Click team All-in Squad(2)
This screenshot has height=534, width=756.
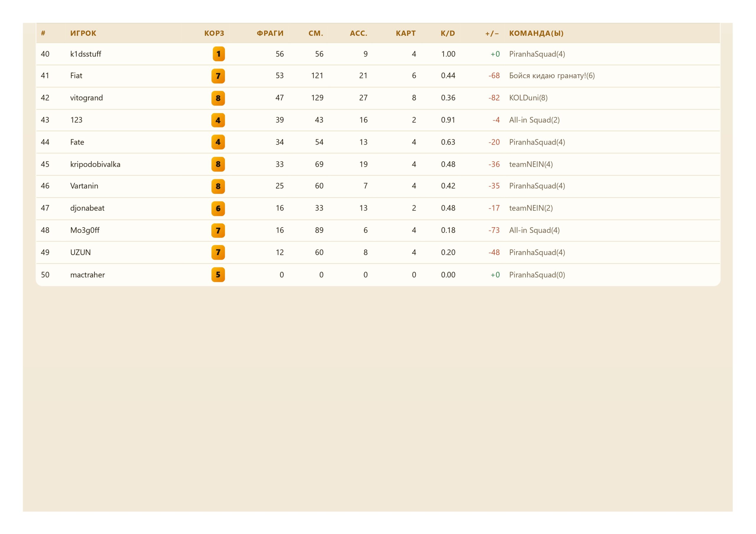[x=535, y=120]
